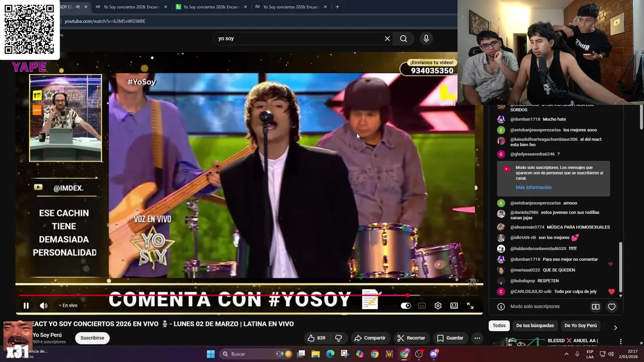This screenshot has width=644, height=362.
Task: Enter fullscreen video mode
Action: tap(470, 306)
